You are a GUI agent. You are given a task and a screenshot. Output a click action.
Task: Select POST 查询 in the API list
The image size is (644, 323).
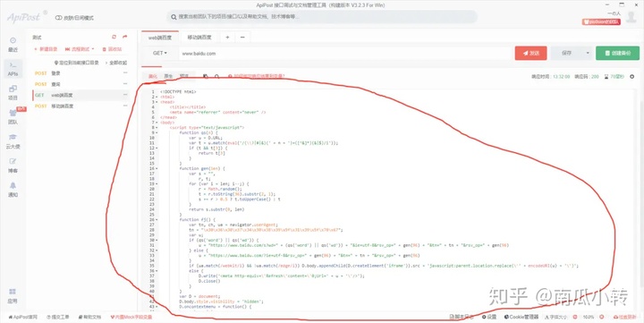[80, 84]
